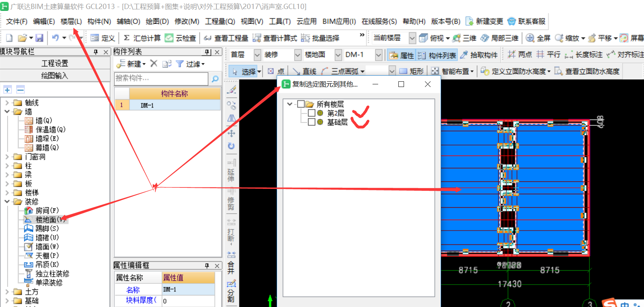Viewport: 644px width, 307px height.
Task: Click 全屏 fullscreen zoom icon
Action: (x=538, y=38)
